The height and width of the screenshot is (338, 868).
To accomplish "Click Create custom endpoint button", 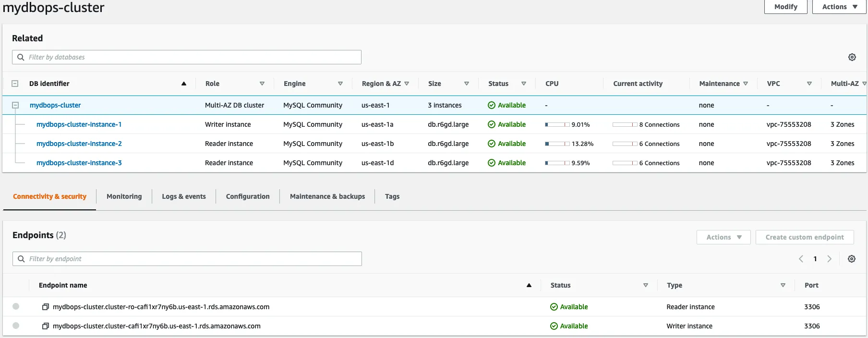I will pyautogui.click(x=805, y=237).
